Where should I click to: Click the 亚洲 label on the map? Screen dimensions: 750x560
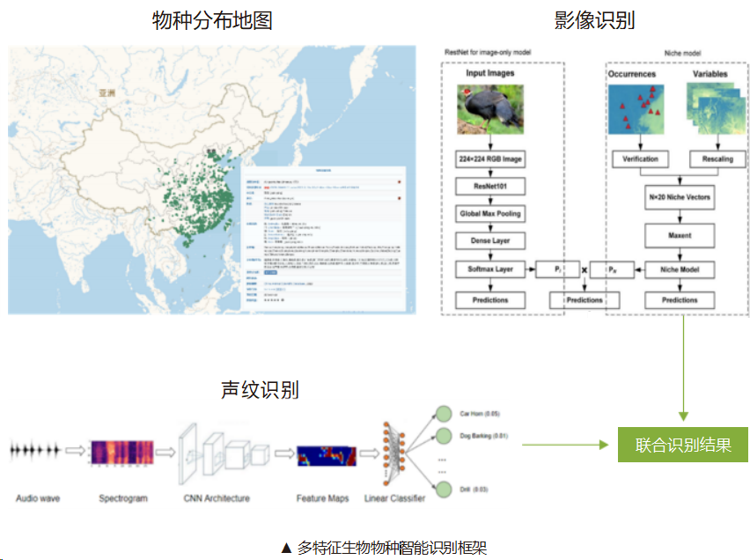(x=107, y=92)
